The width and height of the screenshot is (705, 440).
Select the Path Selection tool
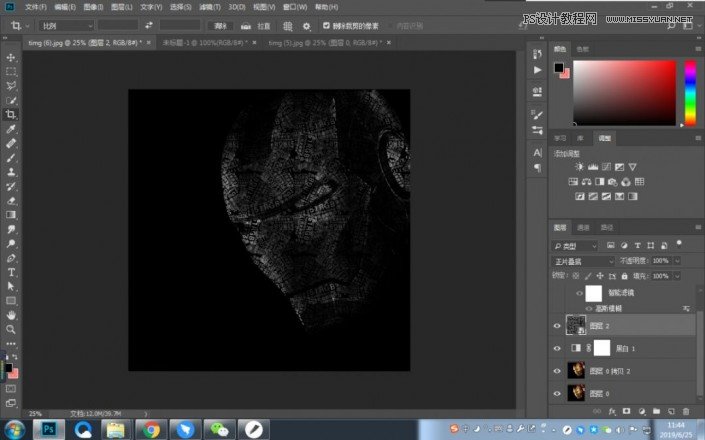[x=11, y=286]
